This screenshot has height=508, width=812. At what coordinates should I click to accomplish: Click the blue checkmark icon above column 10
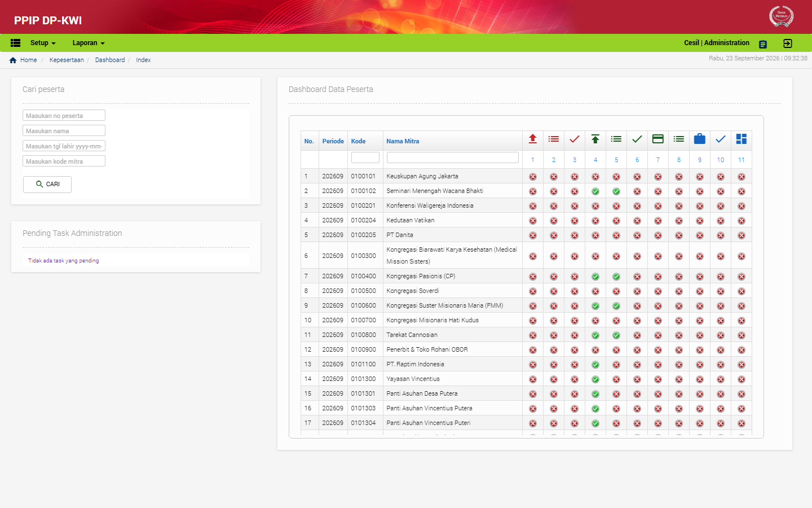pyautogui.click(x=721, y=139)
